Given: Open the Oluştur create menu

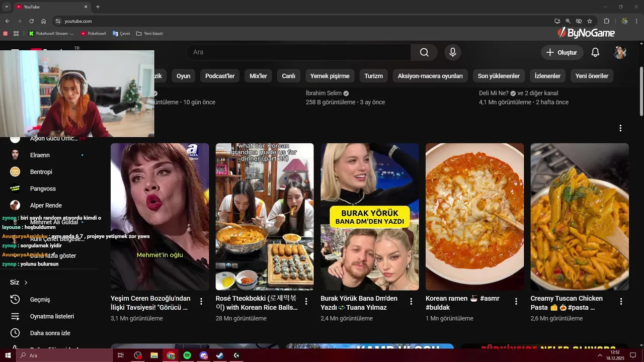Looking at the screenshot, I should click(x=562, y=52).
